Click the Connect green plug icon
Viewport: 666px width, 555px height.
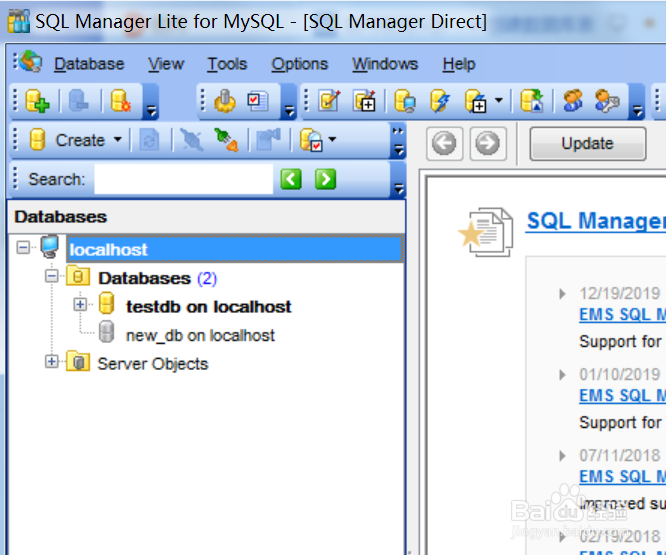tap(226, 140)
